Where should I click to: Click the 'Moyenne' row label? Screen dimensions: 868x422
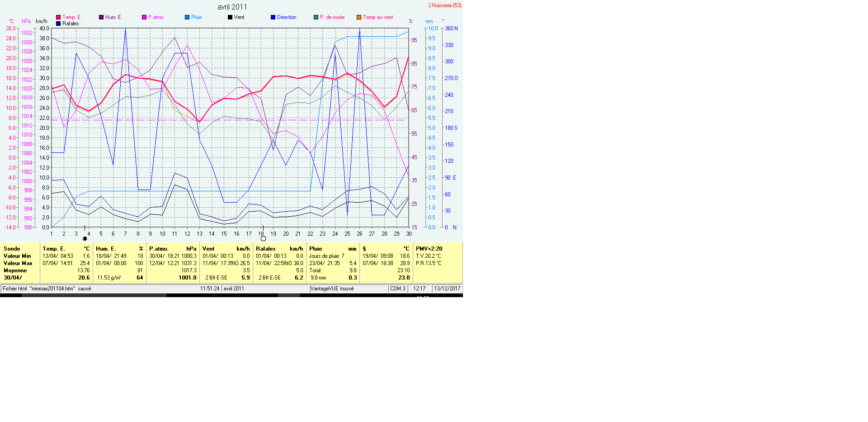(x=15, y=270)
